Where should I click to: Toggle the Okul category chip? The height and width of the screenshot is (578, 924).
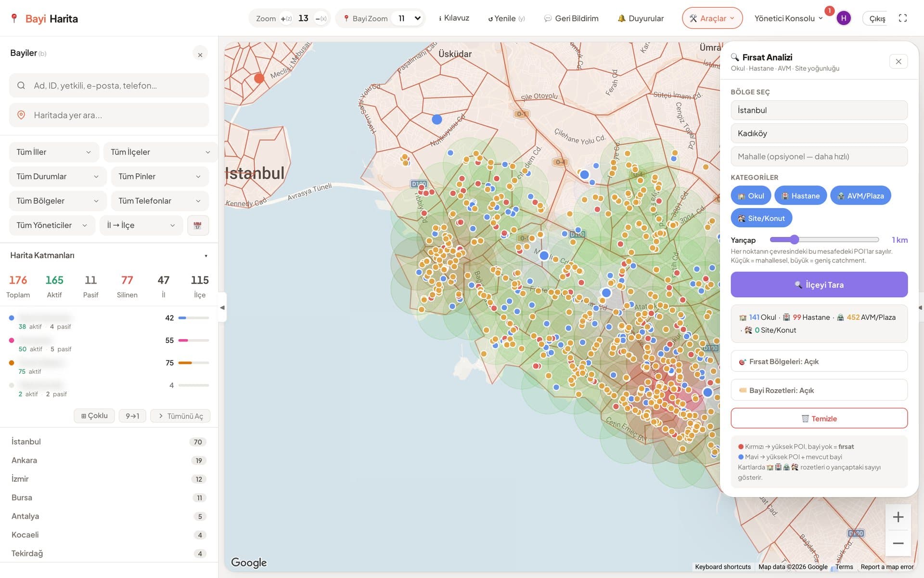click(x=751, y=196)
